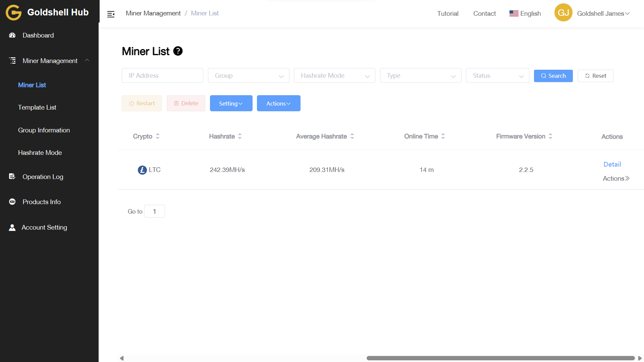Image resolution: width=644 pixels, height=362 pixels.
Task: Click the GJ user avatar
Action: click(563, 13)
